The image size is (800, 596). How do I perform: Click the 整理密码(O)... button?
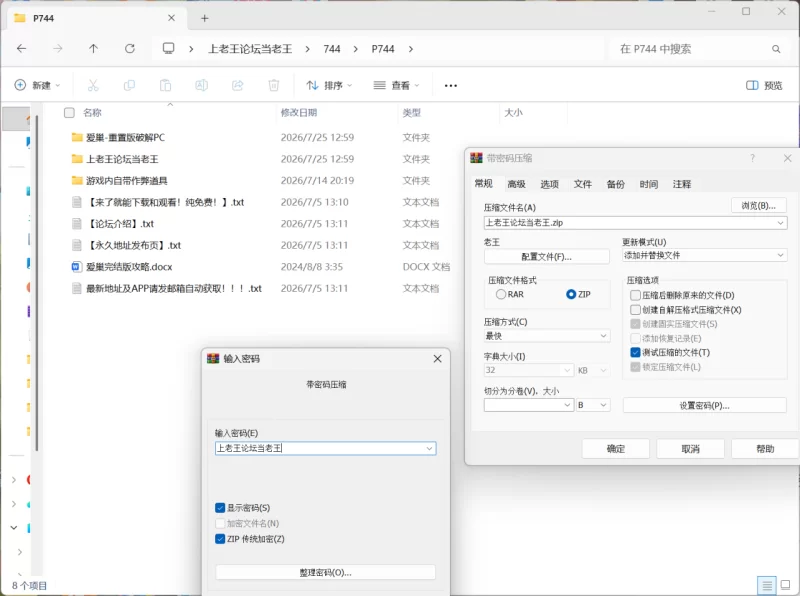point(326,573)
